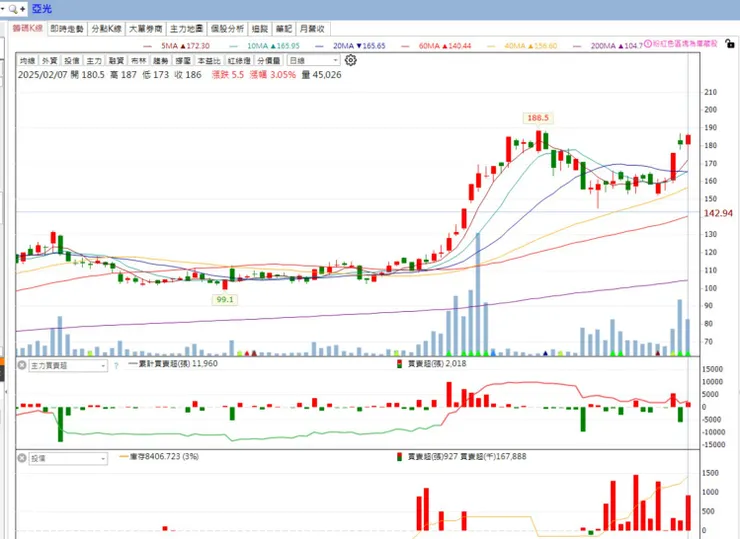Click the 99.1 low price label
740x539 pixels.
tap(225, 299)
